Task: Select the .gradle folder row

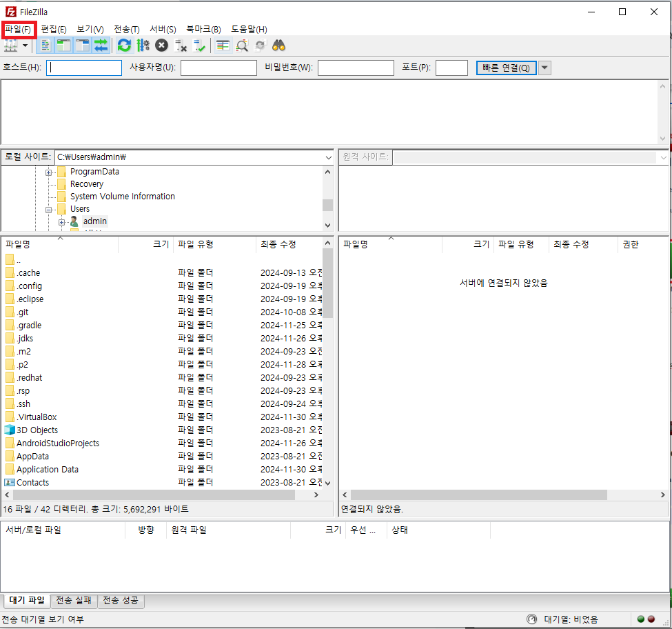Action: (x=163, y=326)
